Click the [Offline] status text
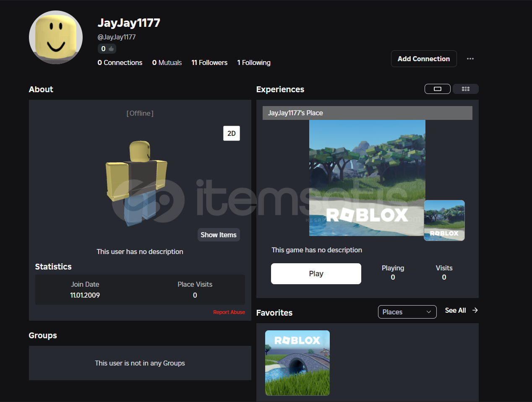Image resolution: width=532 pixels, height=402 pixels. point(140,113)
